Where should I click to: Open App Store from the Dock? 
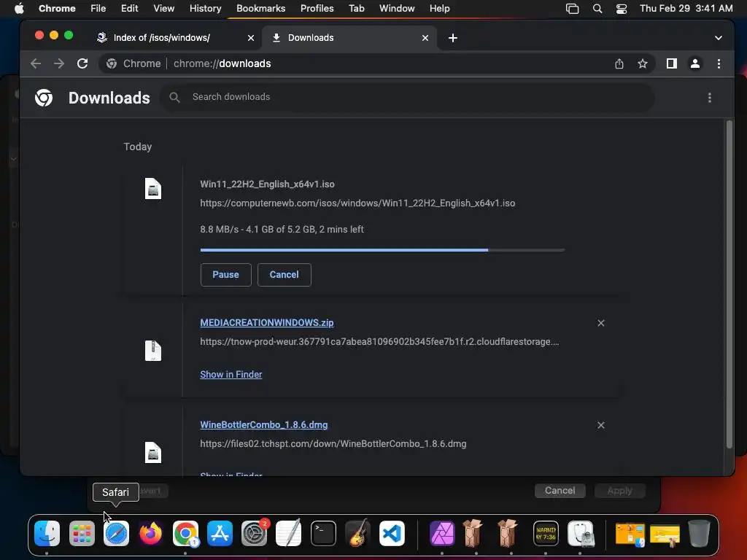(x=220, y=533)
